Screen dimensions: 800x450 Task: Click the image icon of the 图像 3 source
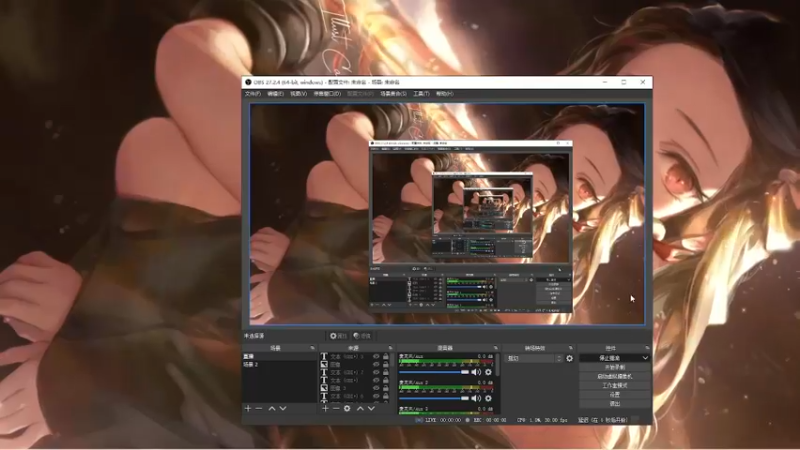point(324,388)
